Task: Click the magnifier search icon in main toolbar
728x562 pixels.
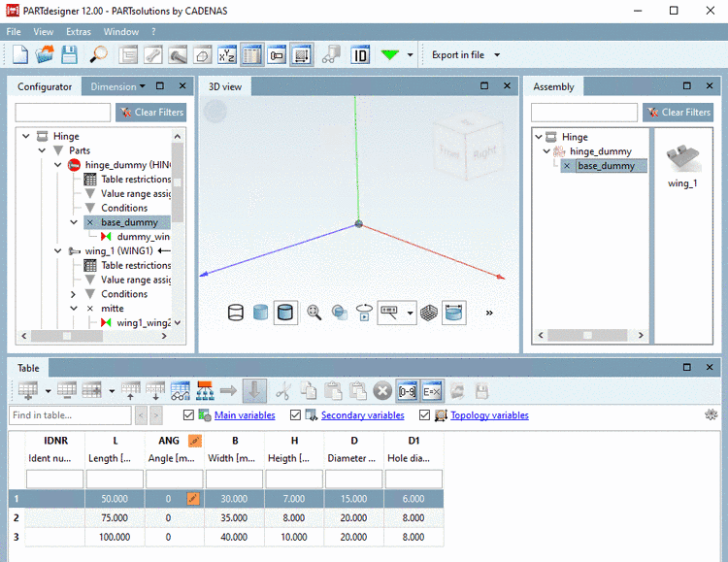Action: pyautogui.click(x=98, y=55)
